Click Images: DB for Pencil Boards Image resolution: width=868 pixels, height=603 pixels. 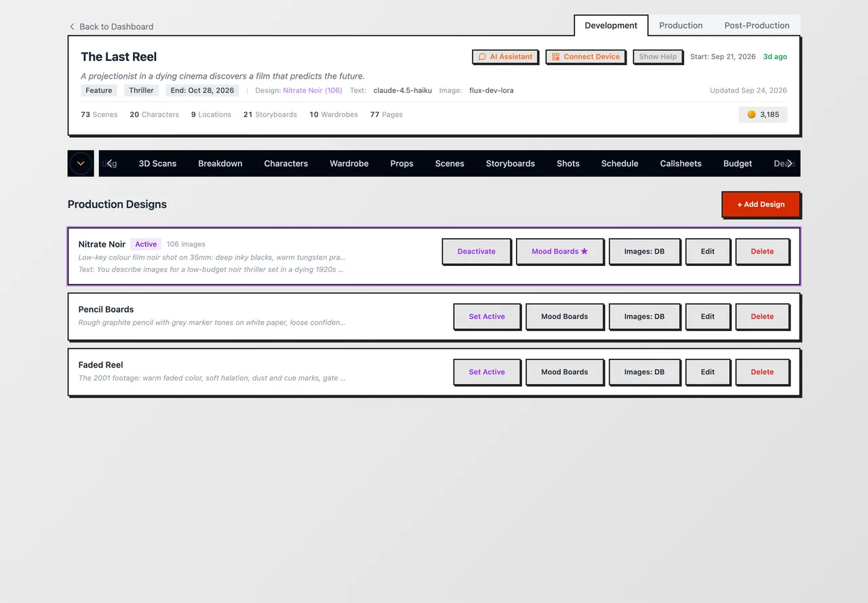[644, 317]
